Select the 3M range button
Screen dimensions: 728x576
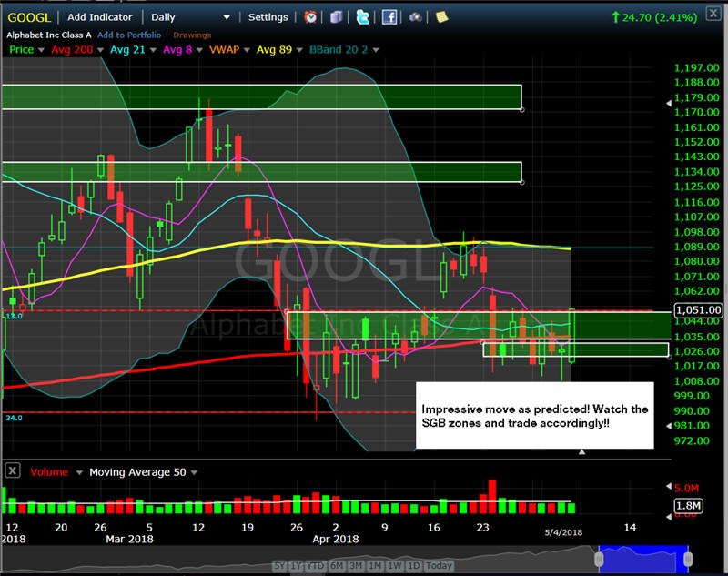356,566
